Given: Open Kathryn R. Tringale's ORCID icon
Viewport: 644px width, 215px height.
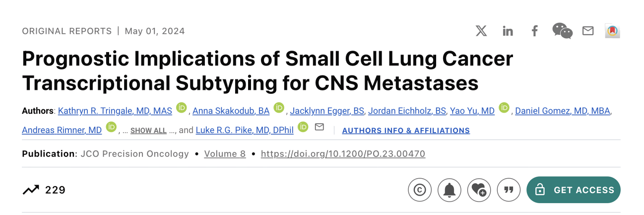Looking at the screenshot, I should (x=181, y=108).
